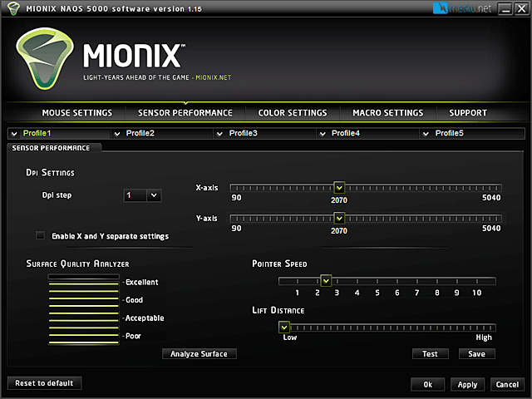Expand the Profile1 dropdown arrow
532x399 pixels.
pyautogui.click(x=14, y=134)
